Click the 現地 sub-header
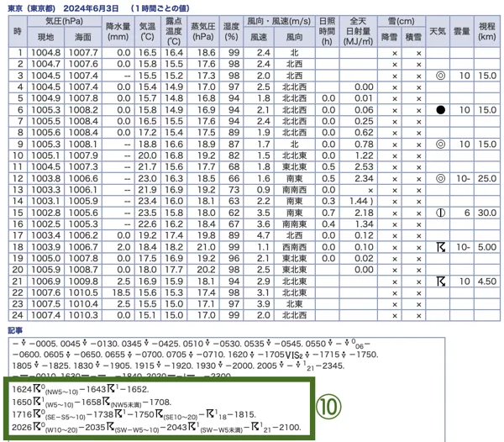 point(45,37)
